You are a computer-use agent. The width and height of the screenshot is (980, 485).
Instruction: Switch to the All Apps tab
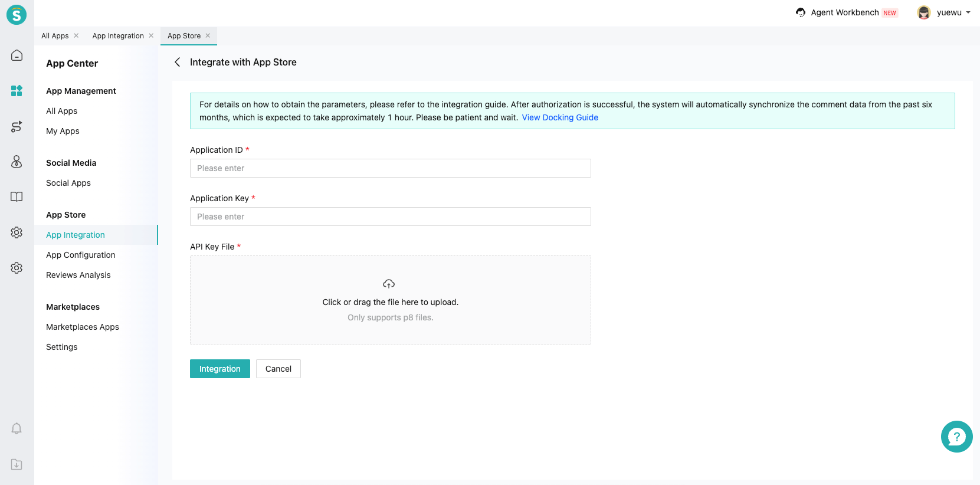point(55,36)
